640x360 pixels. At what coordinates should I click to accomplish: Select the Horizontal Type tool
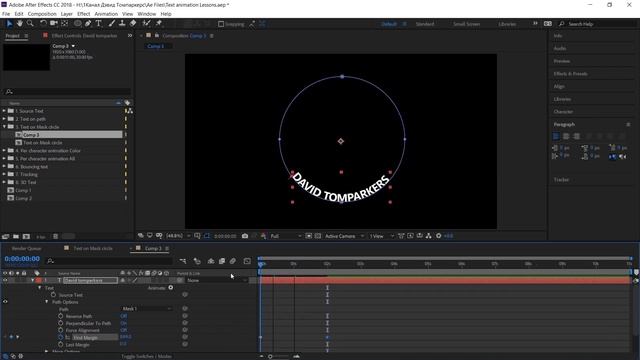[x=98, y=24]
